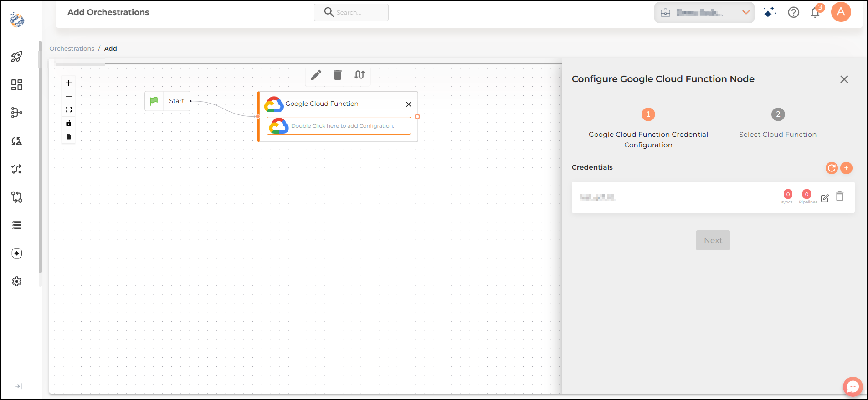This screenshot has height=400, width=868.
Task: Click the Add breadcrumb text
Action: [x=111, y=48]
